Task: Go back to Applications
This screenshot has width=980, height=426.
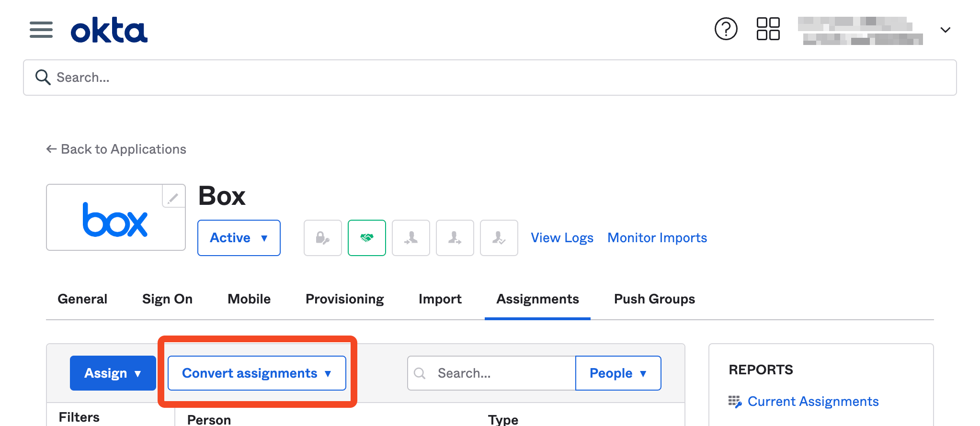Action: point(116,149)
